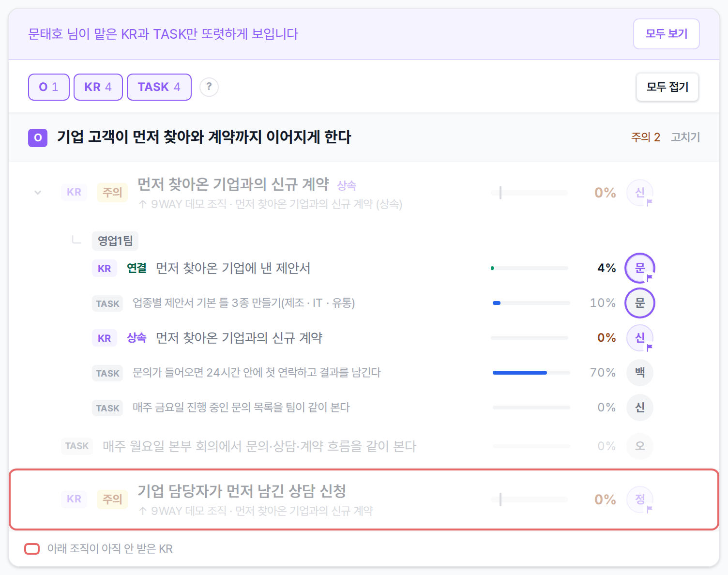Click the "4%" progress value on the 제안서 KR

coord(607,268)
